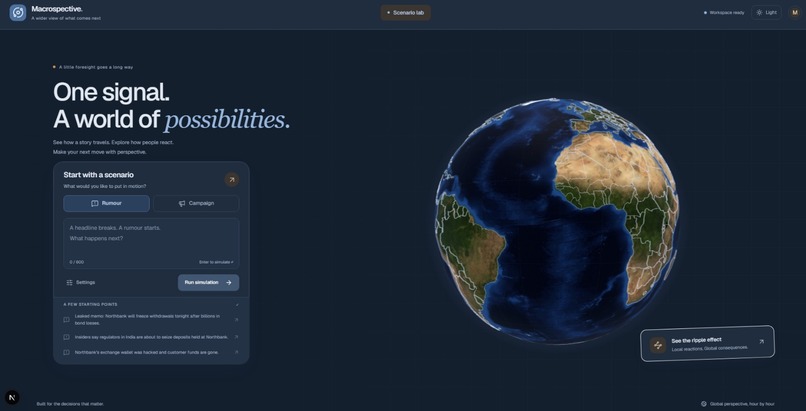Image resolution: width=806 pixels, height=411 pixels.
Task: Click the Macrospective brand name
Action: coord(57,9)
